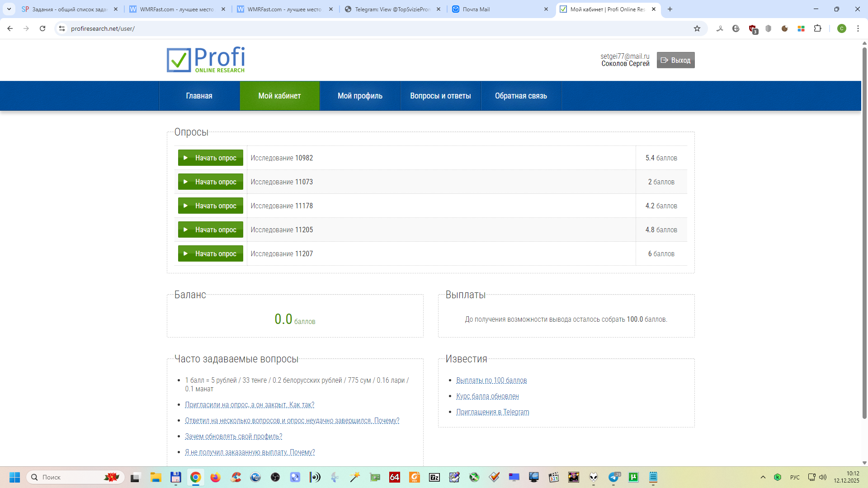Go to Вопросы и ответы section
868x488 pixels.
click(440, 96)
